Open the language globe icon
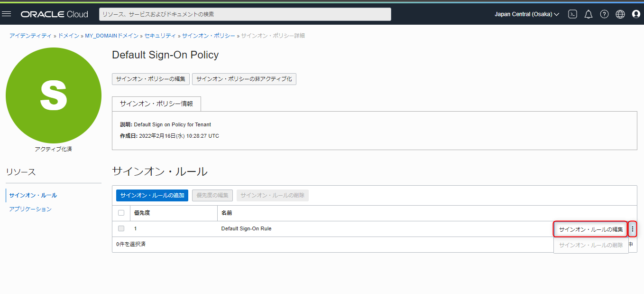 pos(620,14)
